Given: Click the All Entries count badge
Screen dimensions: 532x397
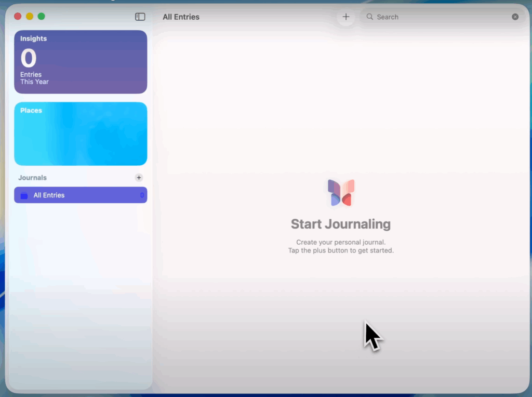Looking at the screenshot, I should click(x=142, y=195).
